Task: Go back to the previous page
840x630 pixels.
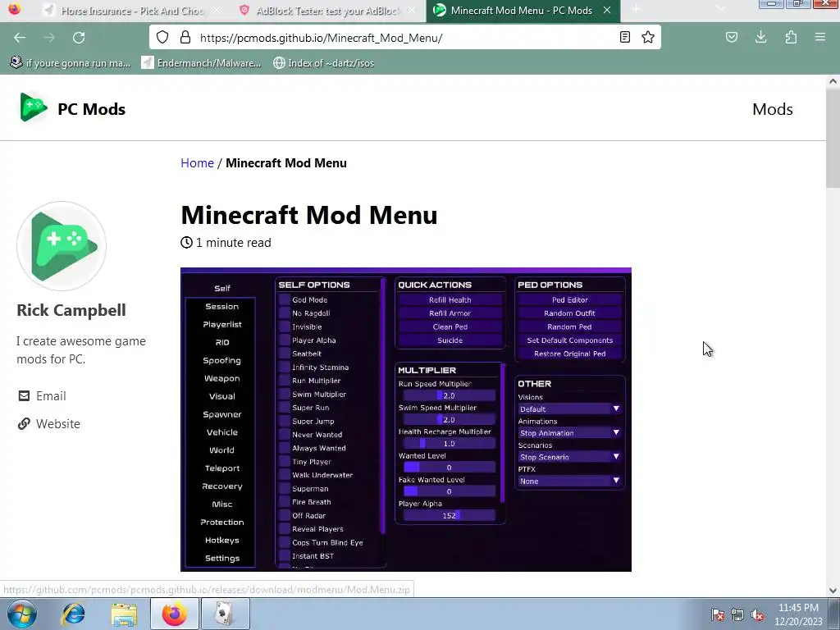Action: click(20, 38)
